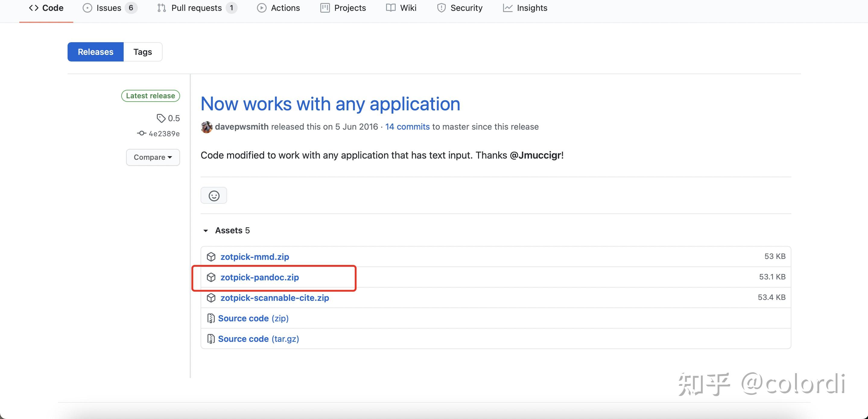868x419 pixels.
Task: Click the package icon beside zotpick-mmd.zip
Action: pos(211,257)
